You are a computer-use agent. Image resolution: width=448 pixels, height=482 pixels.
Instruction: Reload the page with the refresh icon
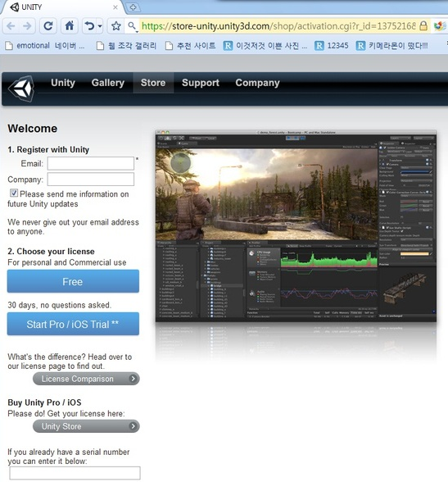point(48,26)
